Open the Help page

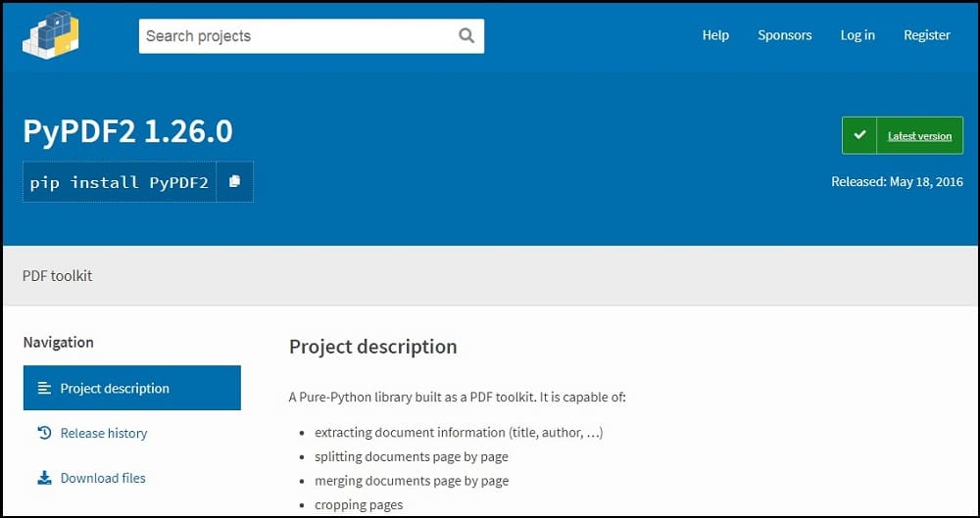pos(715,35)
